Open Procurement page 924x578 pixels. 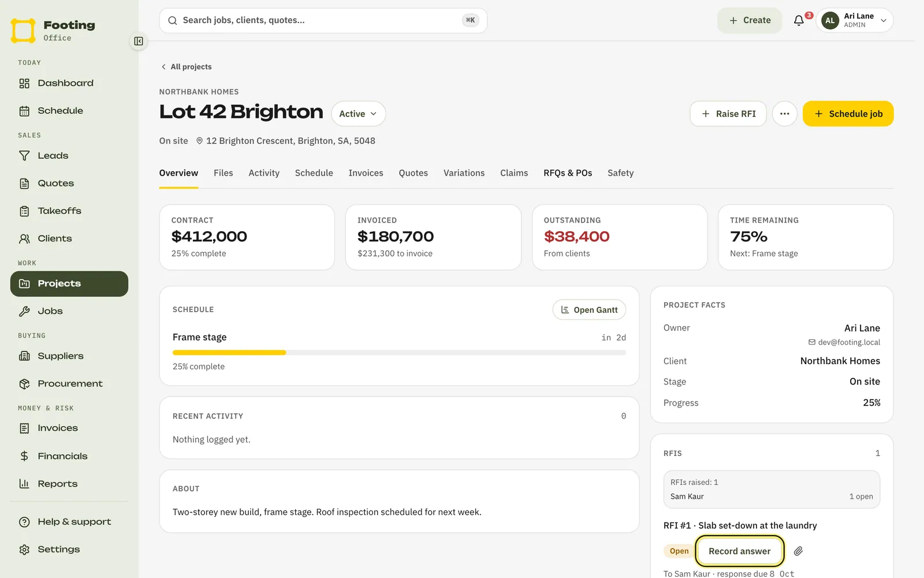click(x=69, y=384)
